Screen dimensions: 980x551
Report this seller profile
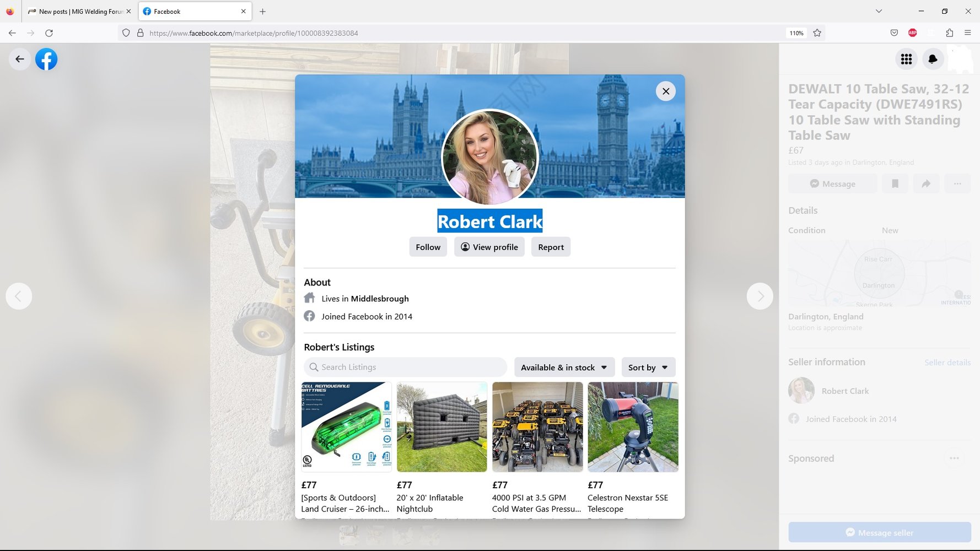point(551,247)
